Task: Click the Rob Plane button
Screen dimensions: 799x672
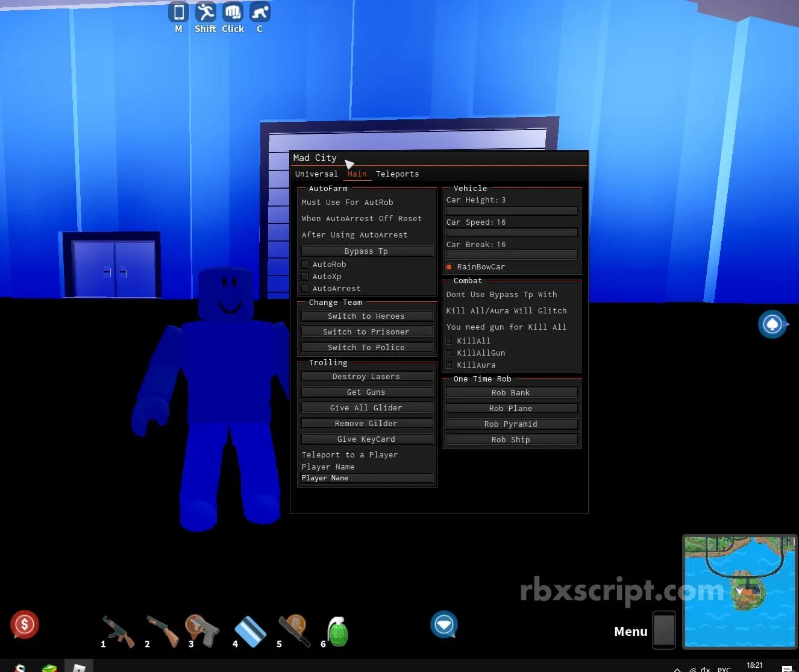Action: point(512,409)
